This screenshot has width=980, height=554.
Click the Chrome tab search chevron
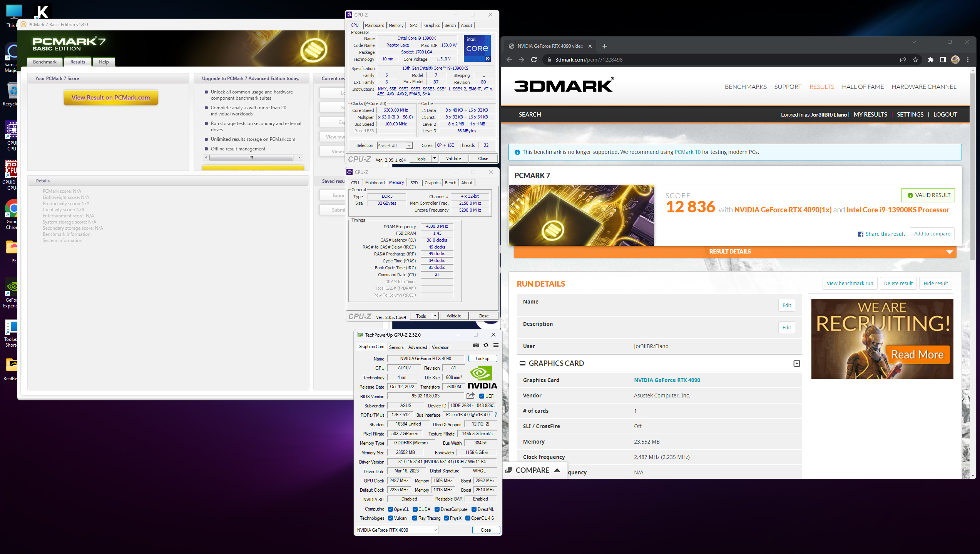click(x=914, y=42)
